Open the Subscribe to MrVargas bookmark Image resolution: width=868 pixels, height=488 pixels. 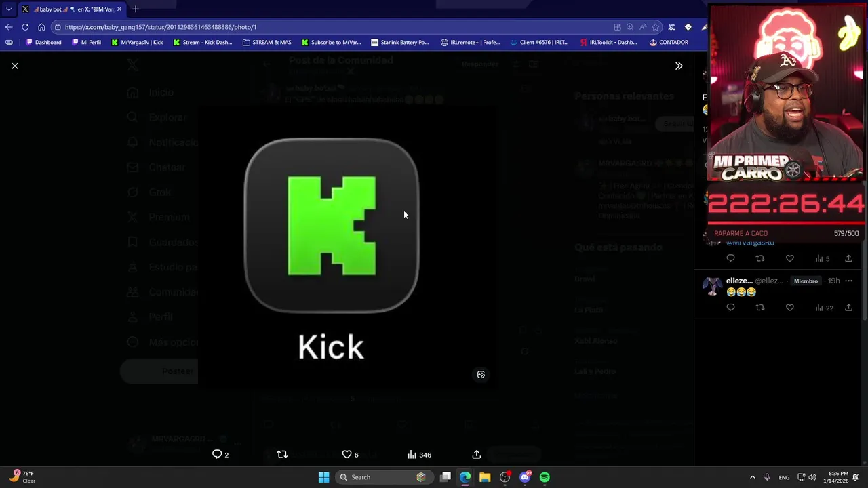tap(331, 42)
